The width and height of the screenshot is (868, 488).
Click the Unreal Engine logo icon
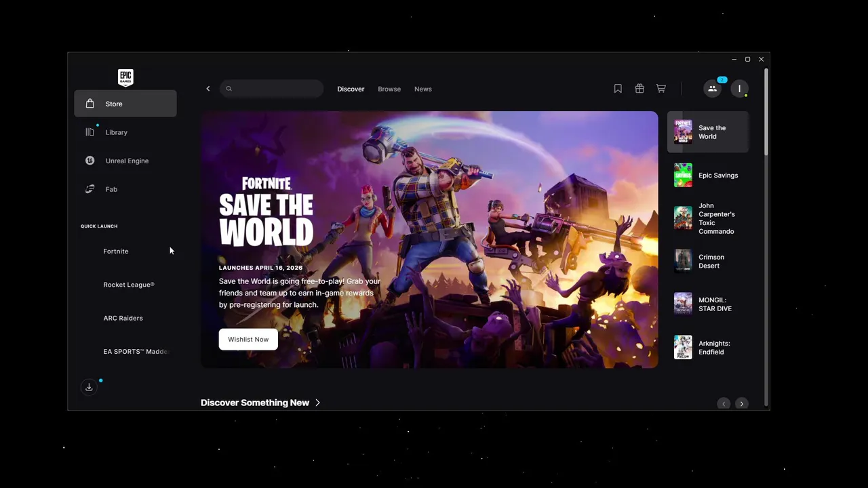(x=90, y=161)
